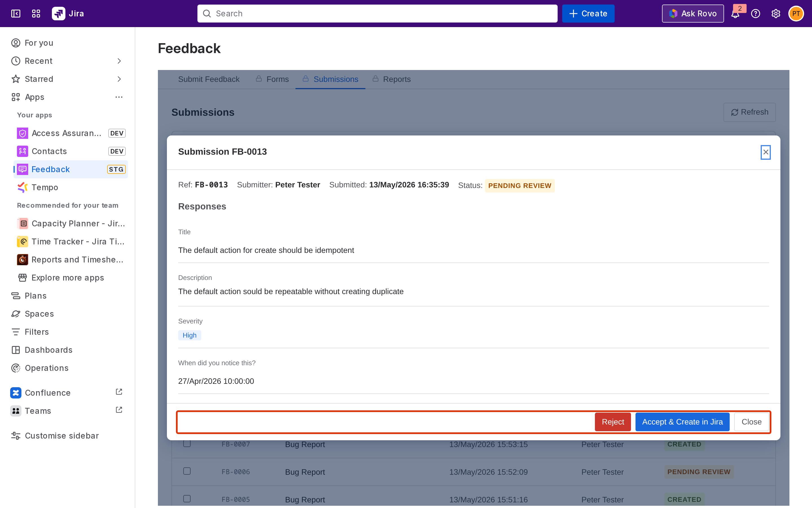
Task: Click the CREATED status for FB-0005
Action: click(684, 500)
